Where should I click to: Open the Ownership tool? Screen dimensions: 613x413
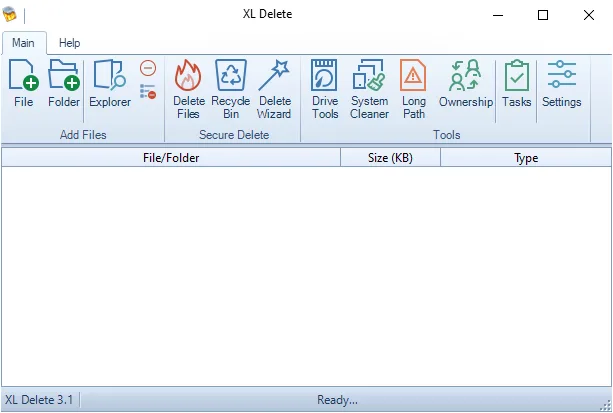pyautogui.click(x=465, y=83)
